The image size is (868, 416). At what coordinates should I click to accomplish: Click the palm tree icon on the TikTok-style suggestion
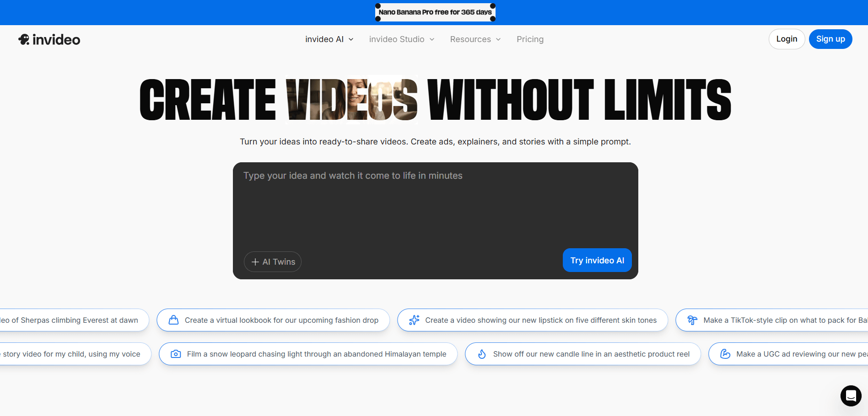click(692, 320)
